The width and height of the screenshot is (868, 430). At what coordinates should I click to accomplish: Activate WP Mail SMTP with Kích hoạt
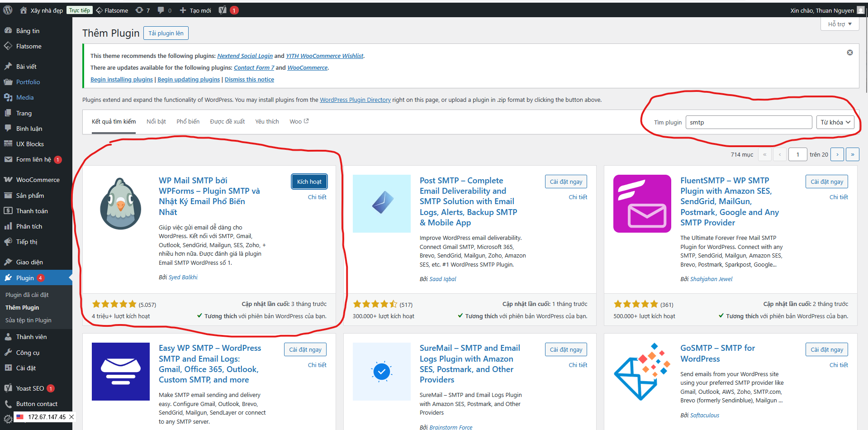pos(309,182)
